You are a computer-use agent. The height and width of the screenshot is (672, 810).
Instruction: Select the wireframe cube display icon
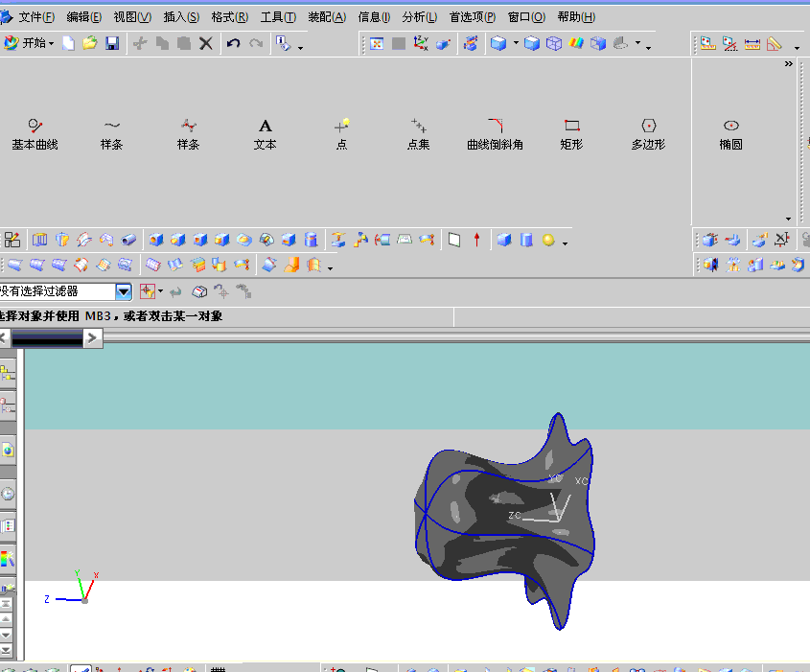click(554, 43)
